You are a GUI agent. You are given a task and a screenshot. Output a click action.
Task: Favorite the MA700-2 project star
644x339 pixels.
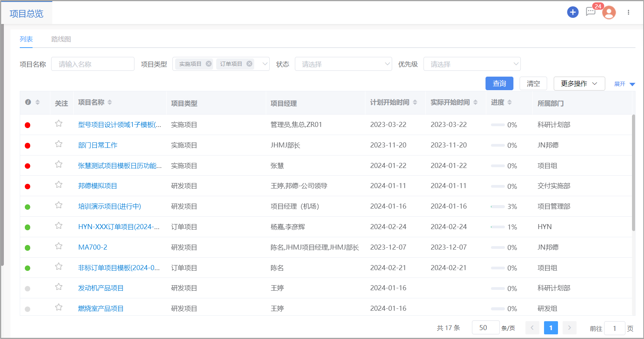(59, 246)
